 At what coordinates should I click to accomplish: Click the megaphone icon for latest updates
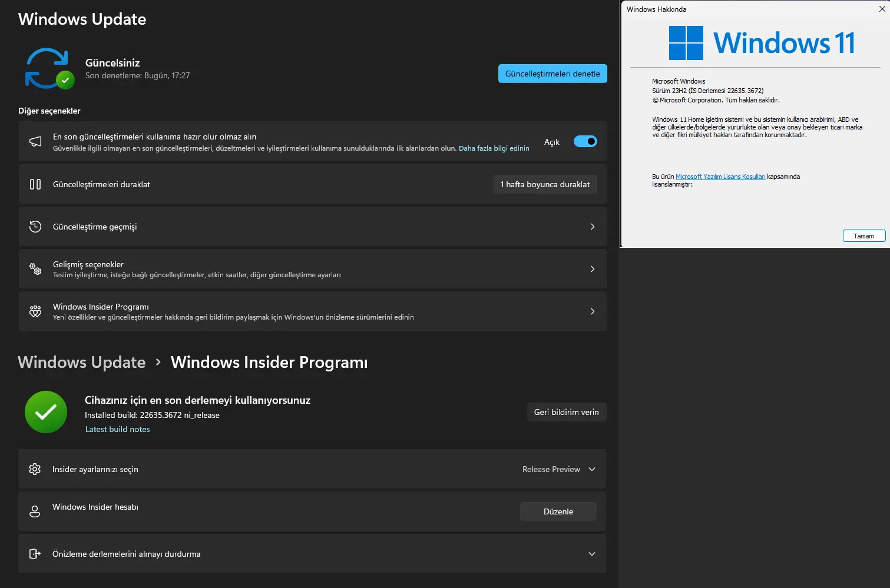35,142
